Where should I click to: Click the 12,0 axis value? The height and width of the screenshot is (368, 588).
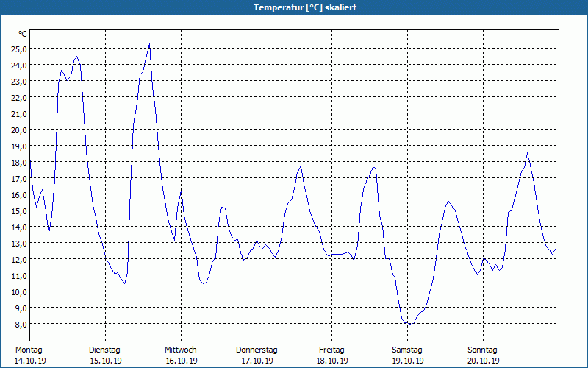[x=20, y=260]
